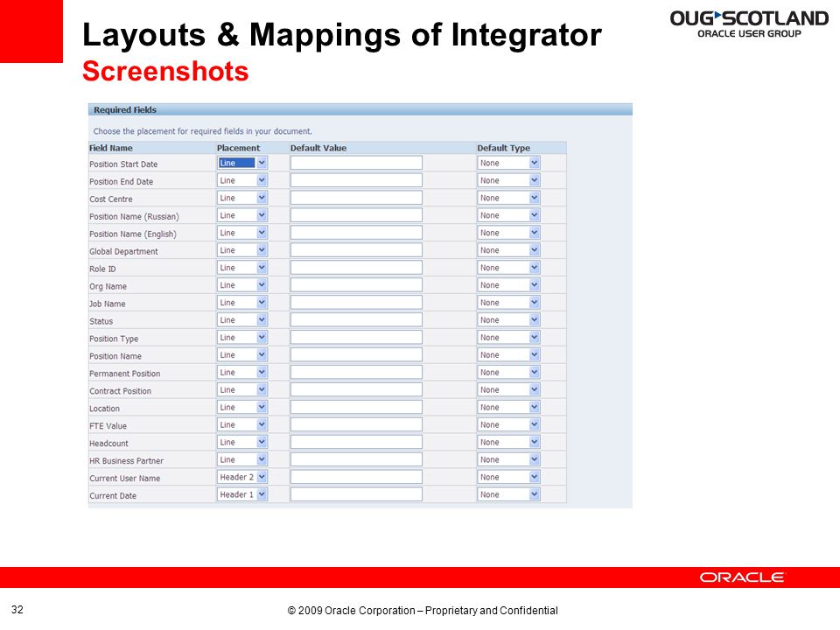Image resolution: width=840 pixels, height=630 pixels.
Task: Click Default Value field for Current Date
Action: (x=356, y=494)
